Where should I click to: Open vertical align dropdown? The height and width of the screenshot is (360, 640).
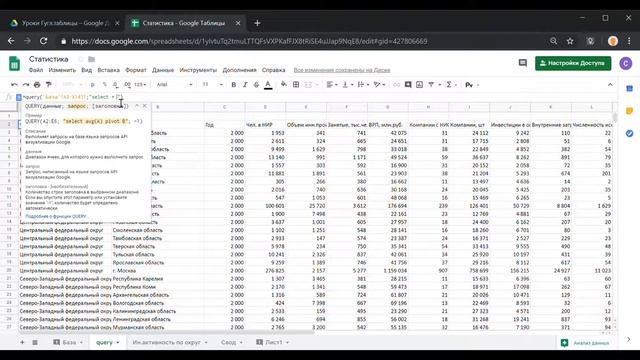[x=347, y=84]
